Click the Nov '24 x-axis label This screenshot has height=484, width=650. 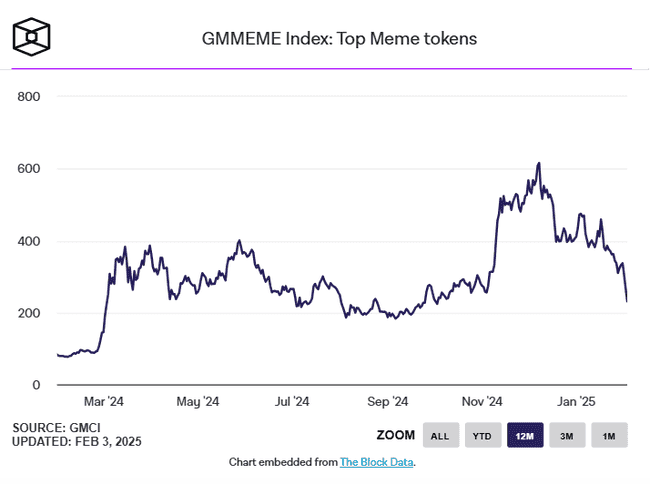coord(482,402)
